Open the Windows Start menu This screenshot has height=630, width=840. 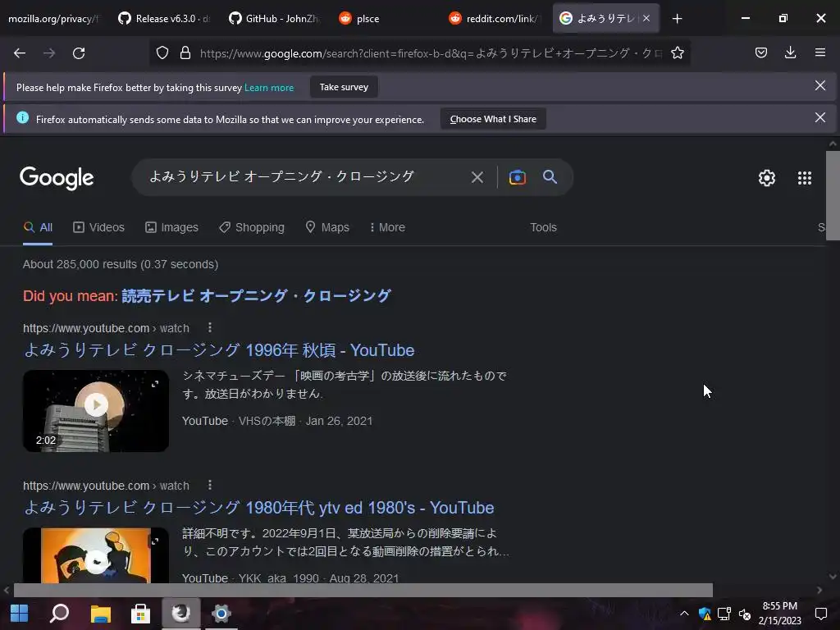pos(20,613)
